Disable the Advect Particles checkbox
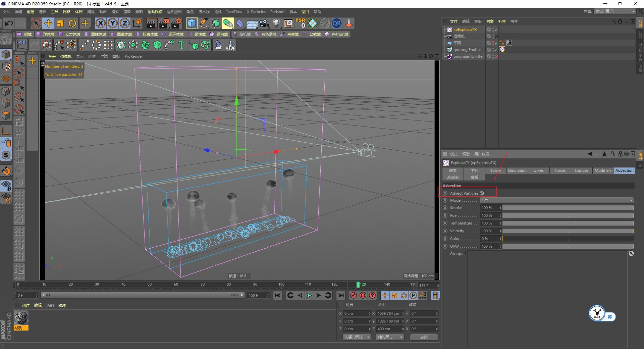 [482, 193]
